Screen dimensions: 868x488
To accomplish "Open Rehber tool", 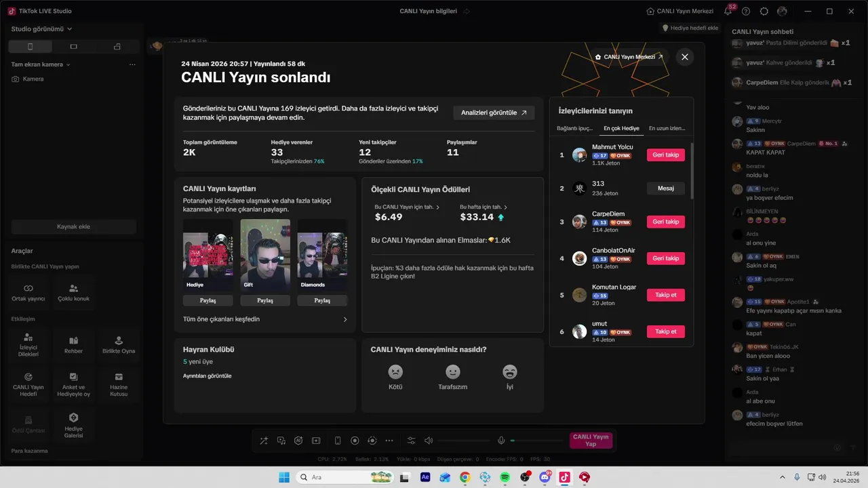I will [73, 345].
